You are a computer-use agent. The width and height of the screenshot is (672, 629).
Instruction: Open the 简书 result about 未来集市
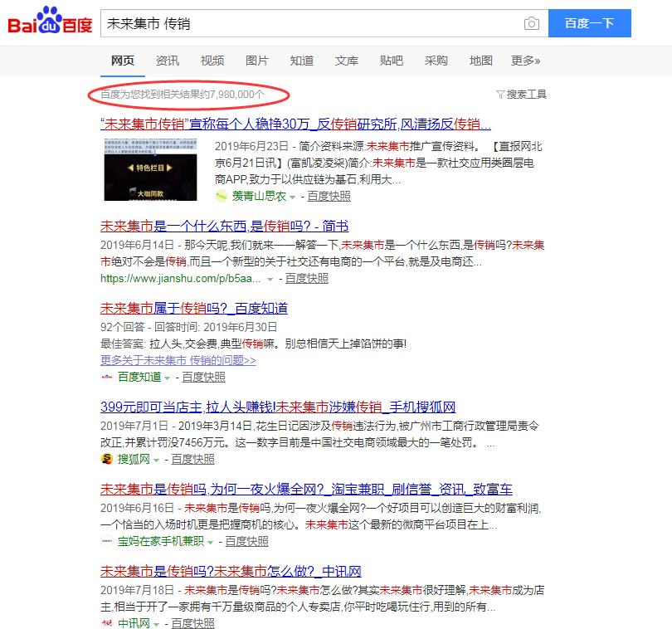pyautogui.click(x=225, y=227)
